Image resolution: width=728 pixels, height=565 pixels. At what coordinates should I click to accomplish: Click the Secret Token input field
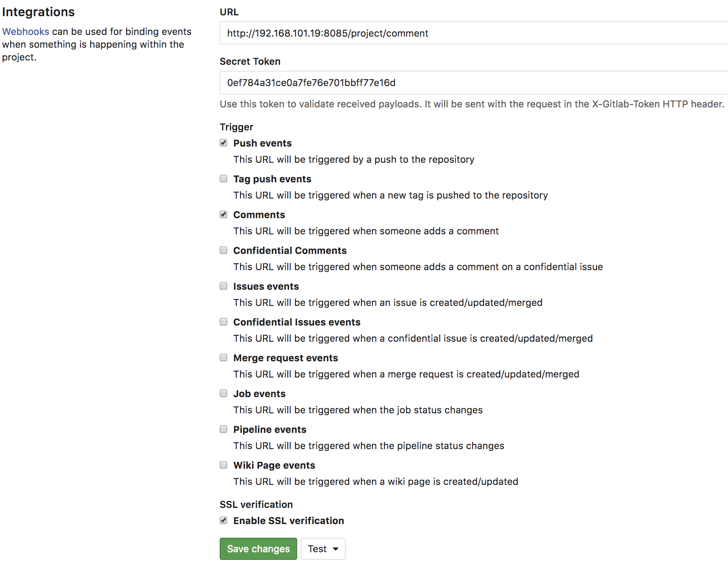(x=426, y=83)
